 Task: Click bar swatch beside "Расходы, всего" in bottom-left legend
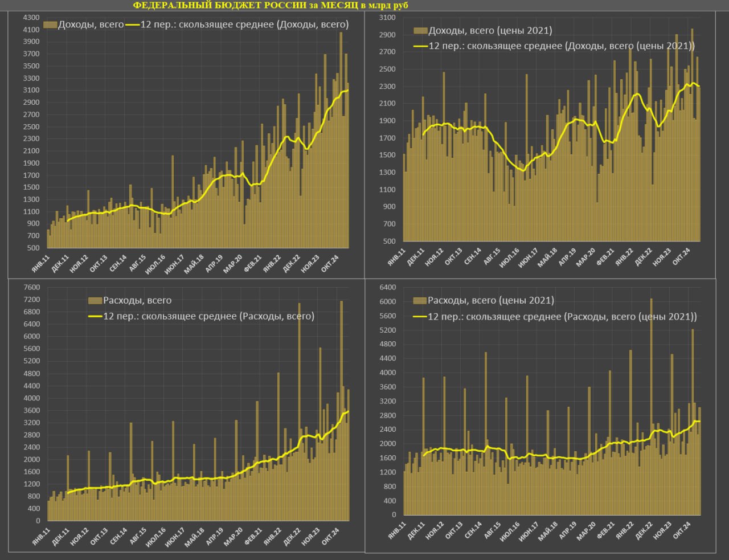[95, 300]
